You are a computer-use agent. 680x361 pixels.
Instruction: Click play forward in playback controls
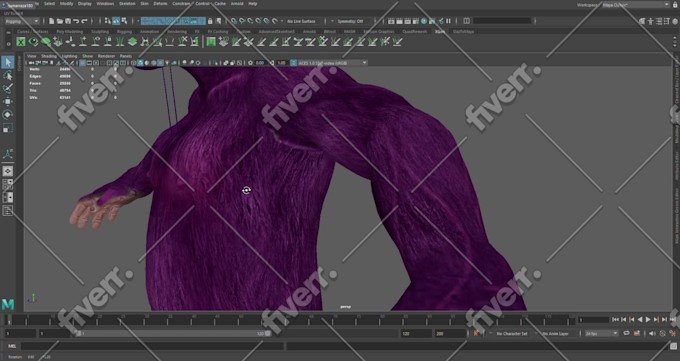tap(648, 319)
